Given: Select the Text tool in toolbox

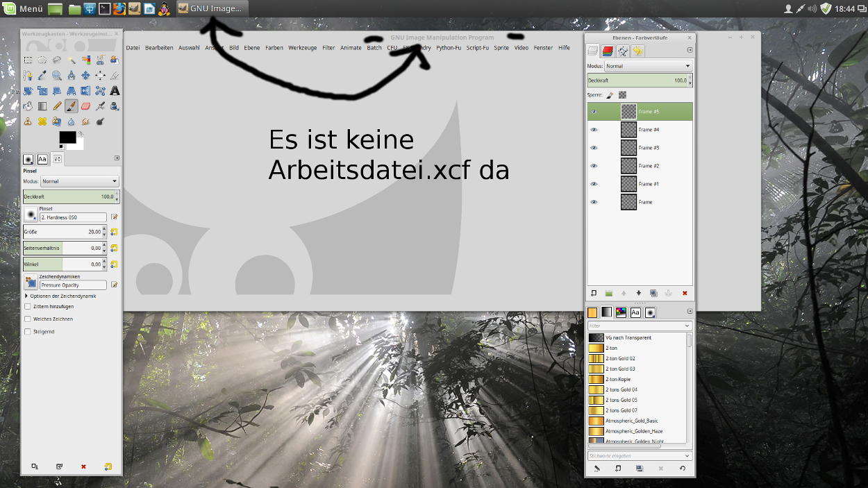Looking at the screenshot, I should (115, 91).
